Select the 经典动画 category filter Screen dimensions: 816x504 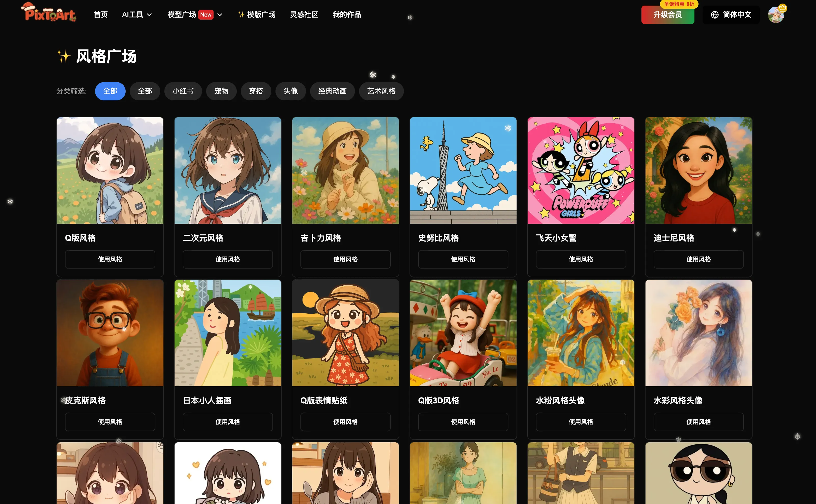point(332,91)
